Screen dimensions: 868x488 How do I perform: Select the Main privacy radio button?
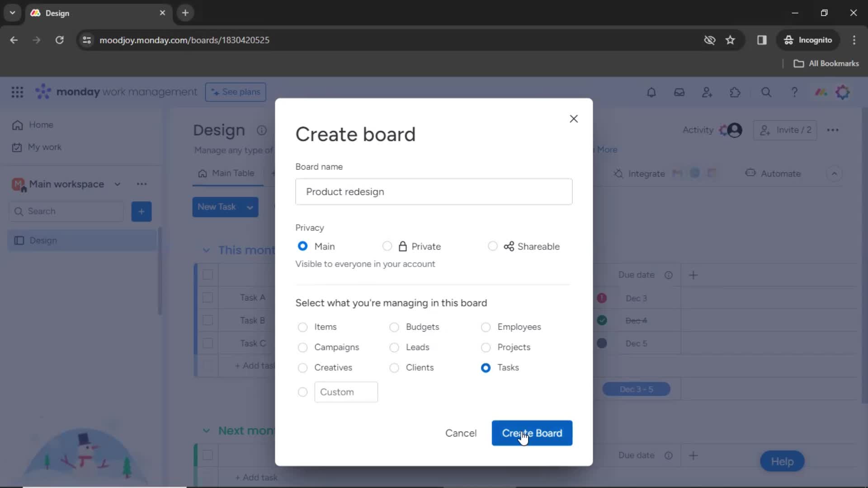point(302,246)
